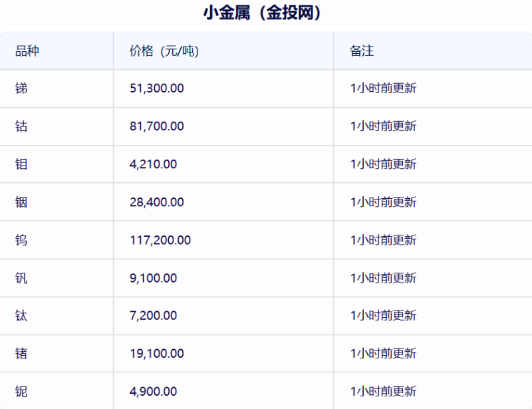532x409 pixels.
Task: Click 1小时前更新 note in 铌 row
Action: (x=383, y=392)
